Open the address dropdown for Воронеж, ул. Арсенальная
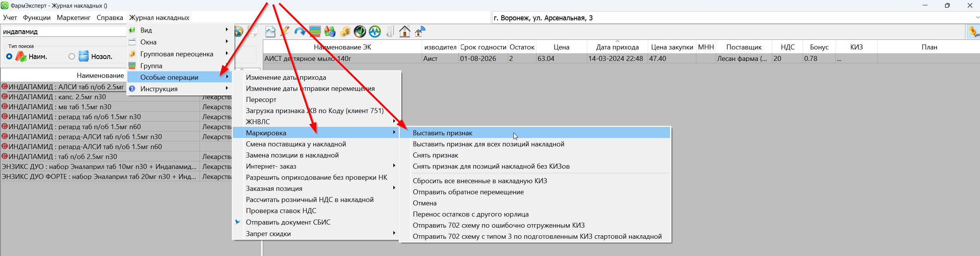This screenshot has height=256, width=980. [977, 18]
